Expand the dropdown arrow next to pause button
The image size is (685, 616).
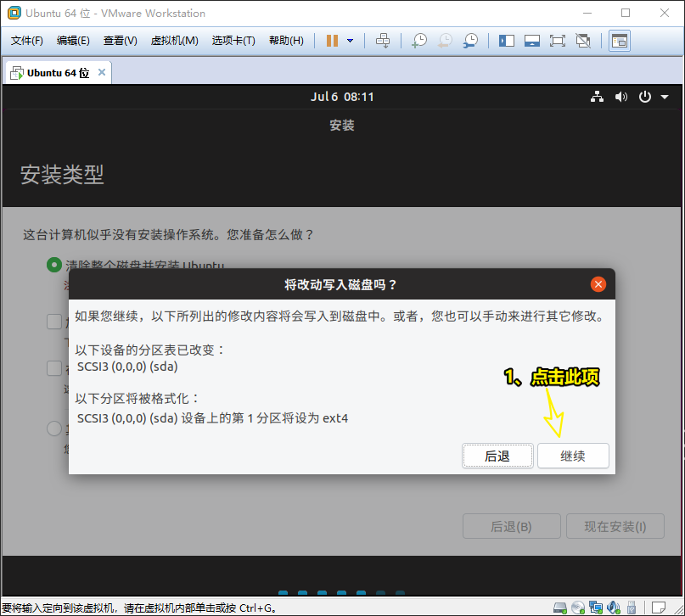pyautogui.click(x=350, y=41)
